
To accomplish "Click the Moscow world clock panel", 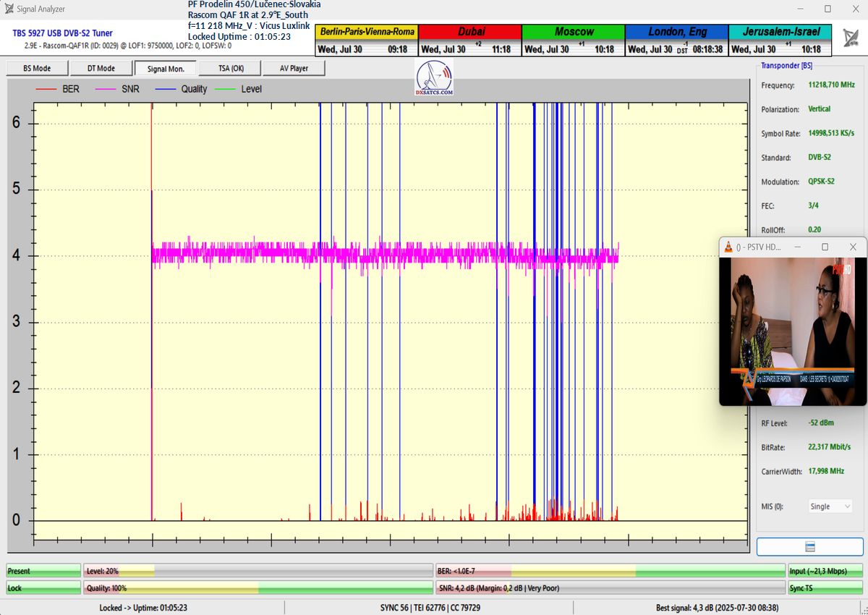I will 573,41.
